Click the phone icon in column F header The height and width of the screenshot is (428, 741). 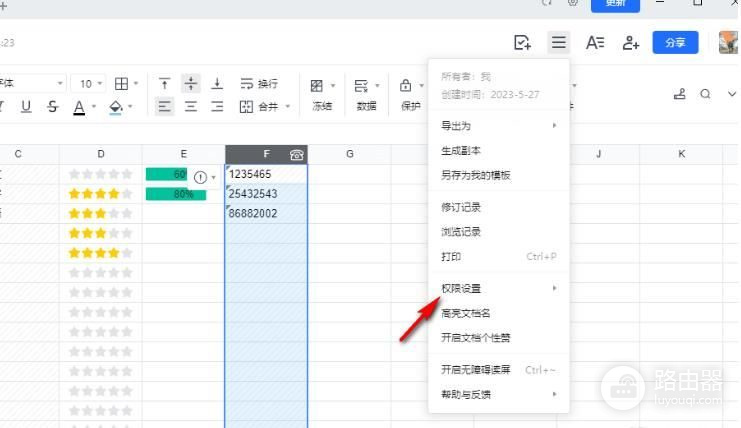pos(297,154)
